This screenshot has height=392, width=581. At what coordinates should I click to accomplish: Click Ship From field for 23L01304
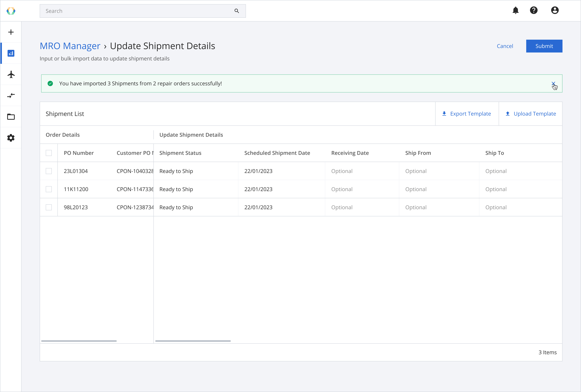439,171
